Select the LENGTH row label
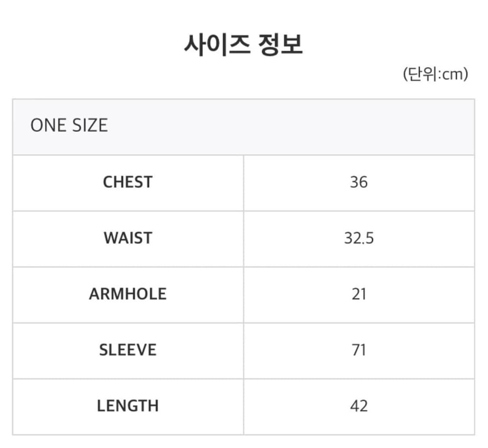Screen dimensions: 488x448 (128, 406)
